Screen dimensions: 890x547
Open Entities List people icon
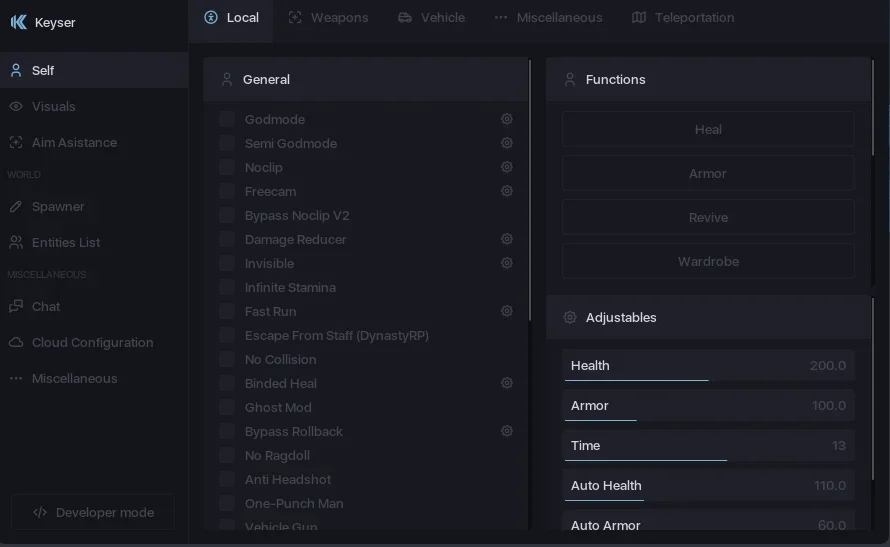pyautogui.click(x=16, y=242)
